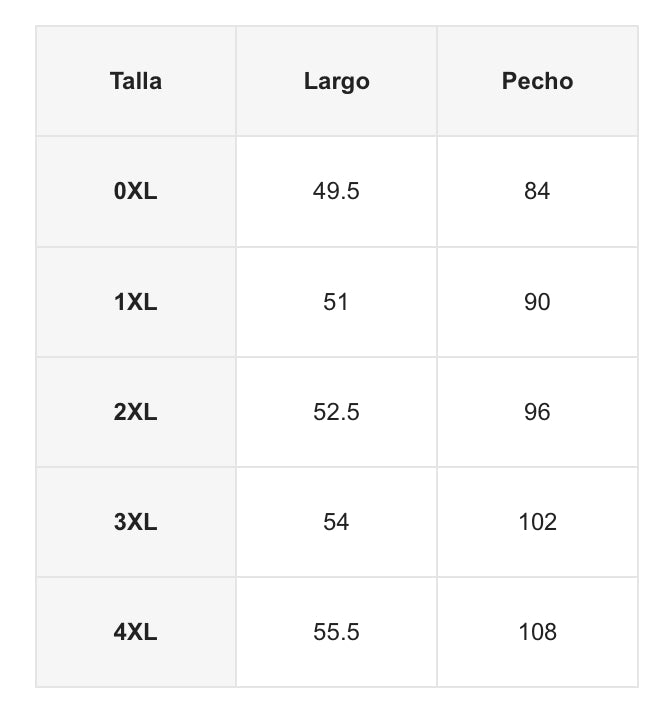Image resolution: width=670 pixels, height=712 pixels.
Task: Click the Largo column header
Action: (336, 81)
